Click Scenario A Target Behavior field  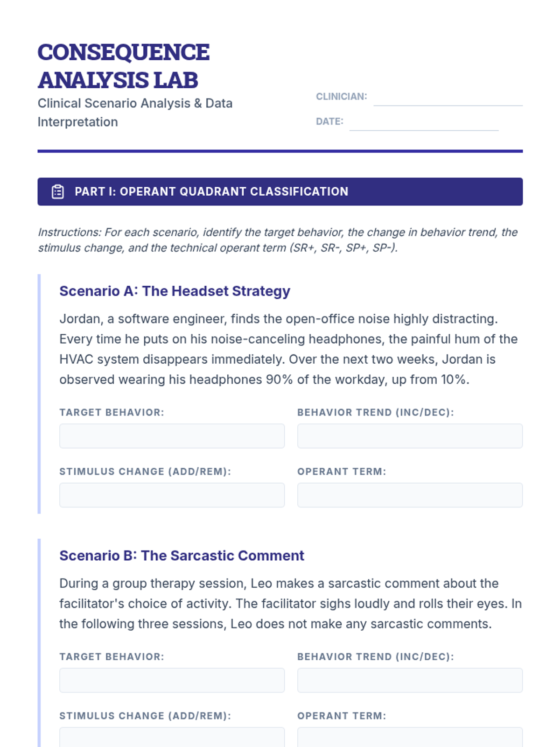tap(172, 436)
